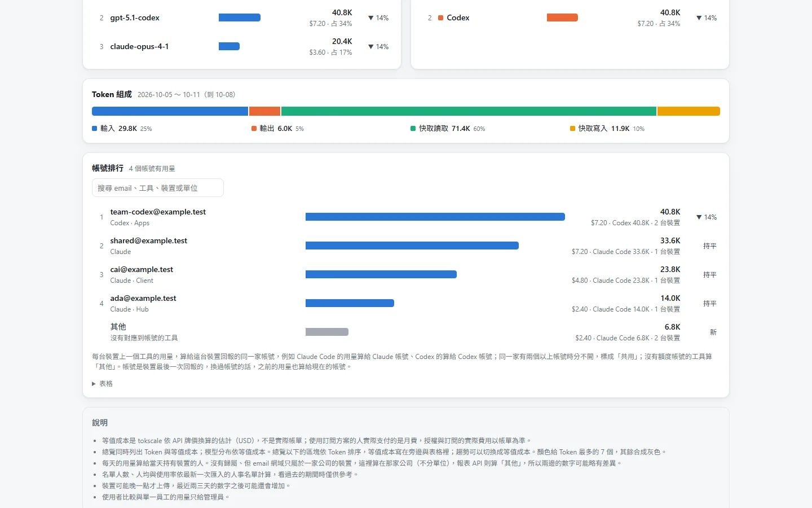Click the yellow 快取寫入 bar segment
Screen dimensions: 812x508
689,111
